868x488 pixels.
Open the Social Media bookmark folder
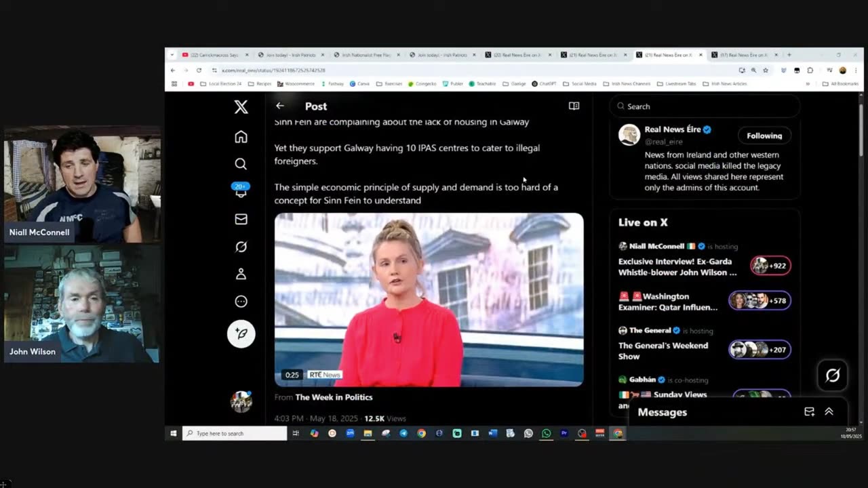point(580,84)
